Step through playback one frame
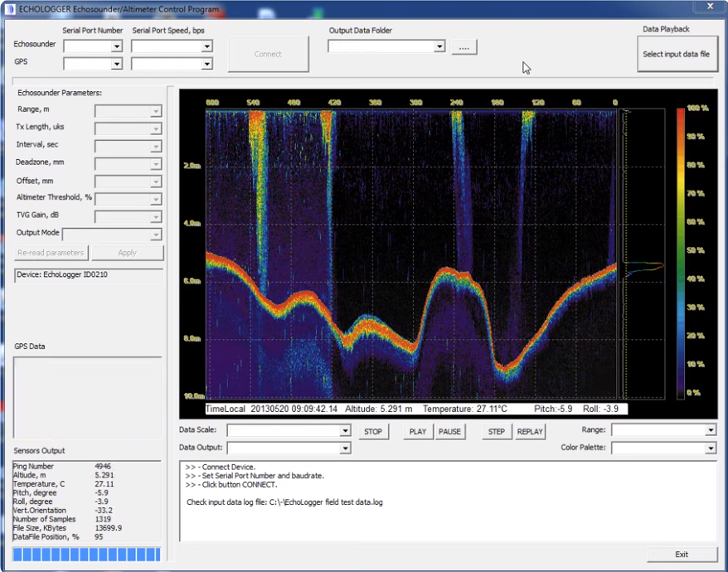 (x=496, y=431)
